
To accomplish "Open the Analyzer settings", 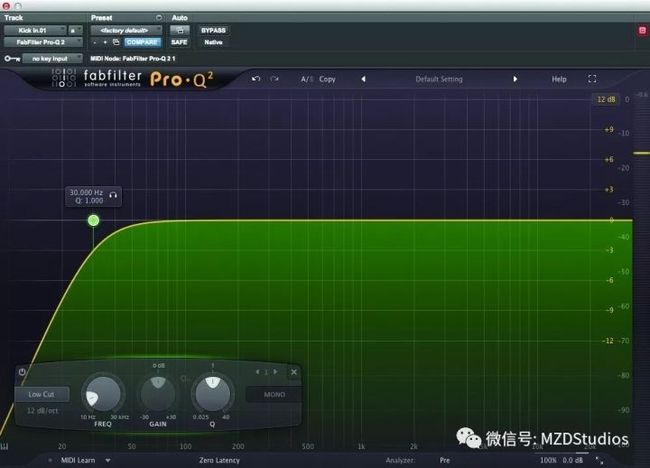I will 400,460.
